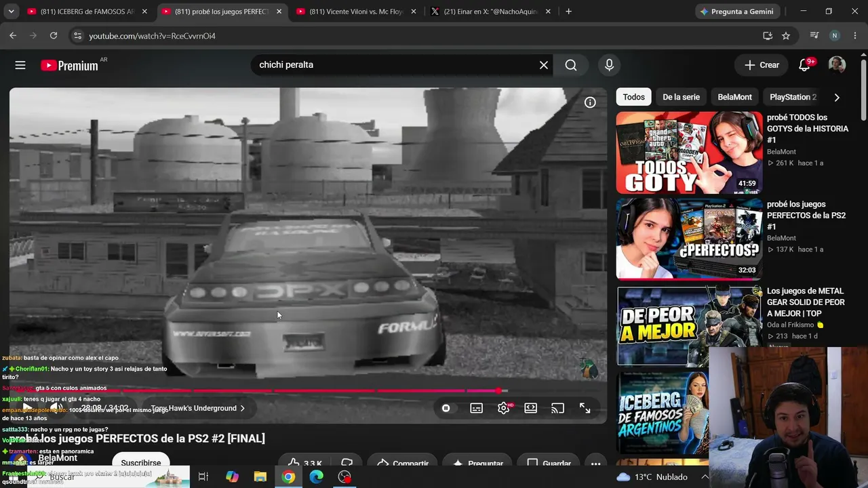
Task: Open Chrome three-dot menu
Action: tap(855, 36)
